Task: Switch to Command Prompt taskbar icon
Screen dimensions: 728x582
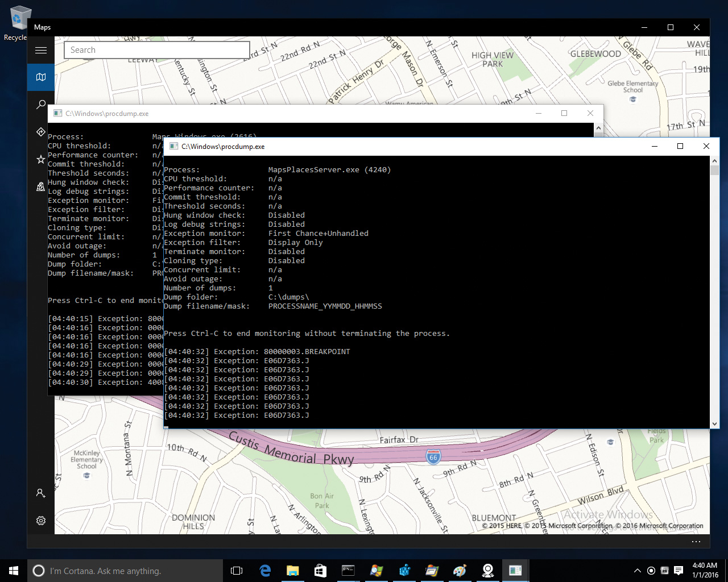Action: [348, 571]
